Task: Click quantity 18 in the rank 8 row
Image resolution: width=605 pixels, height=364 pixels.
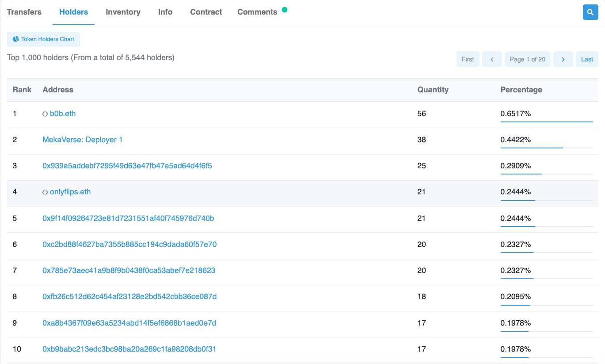Action: pyautogui.click(x=422, y=296)
